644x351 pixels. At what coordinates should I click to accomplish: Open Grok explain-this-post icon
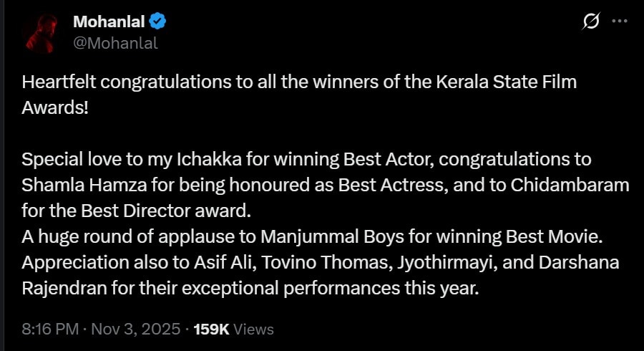pyautogui.click(x=591, y=22)
